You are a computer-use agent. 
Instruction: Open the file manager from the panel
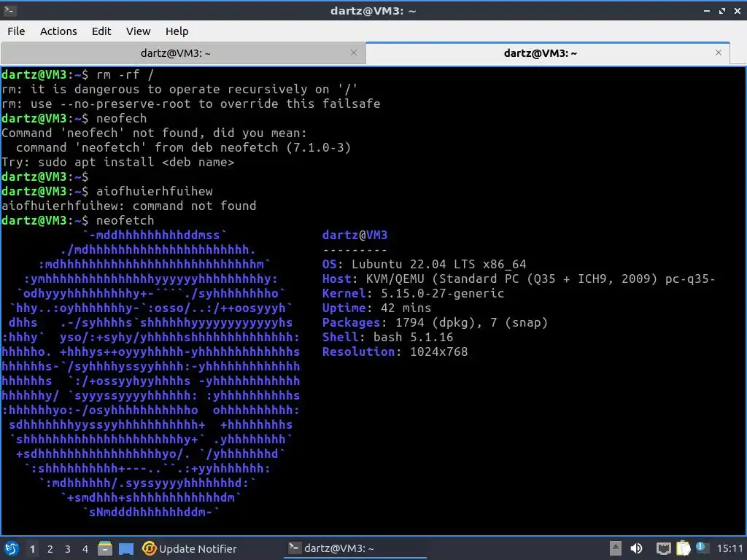pyautogui.click(x=105, y=548)
